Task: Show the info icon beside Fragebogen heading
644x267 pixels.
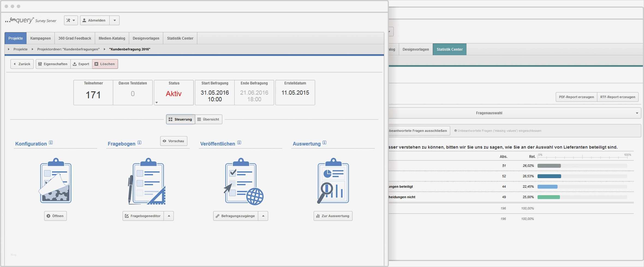Action: pos(139,142)
